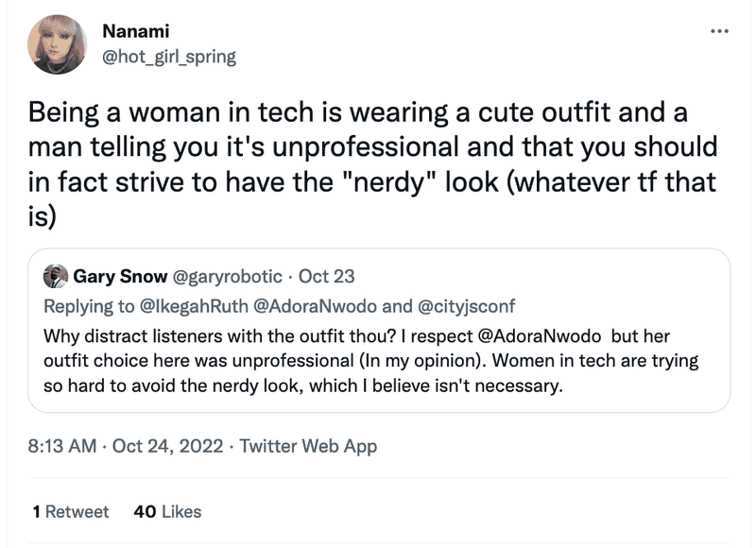756x548 pixels.
Task: Open the quoted tweet text body
Action: [x=370, y=361]
